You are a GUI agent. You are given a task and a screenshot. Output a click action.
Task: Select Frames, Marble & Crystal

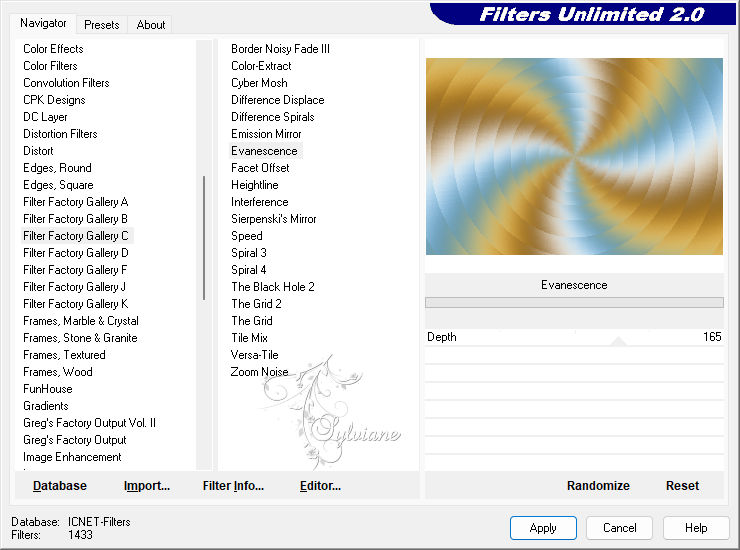[81, 321]
